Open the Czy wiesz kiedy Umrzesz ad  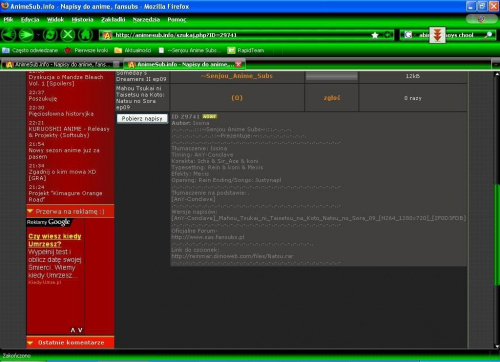(55, 240)
